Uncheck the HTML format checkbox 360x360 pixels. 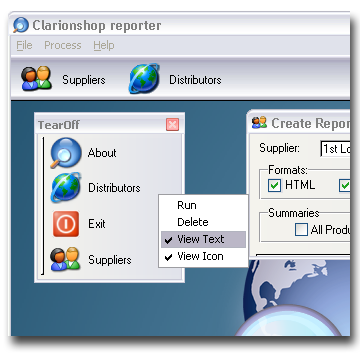274,185
